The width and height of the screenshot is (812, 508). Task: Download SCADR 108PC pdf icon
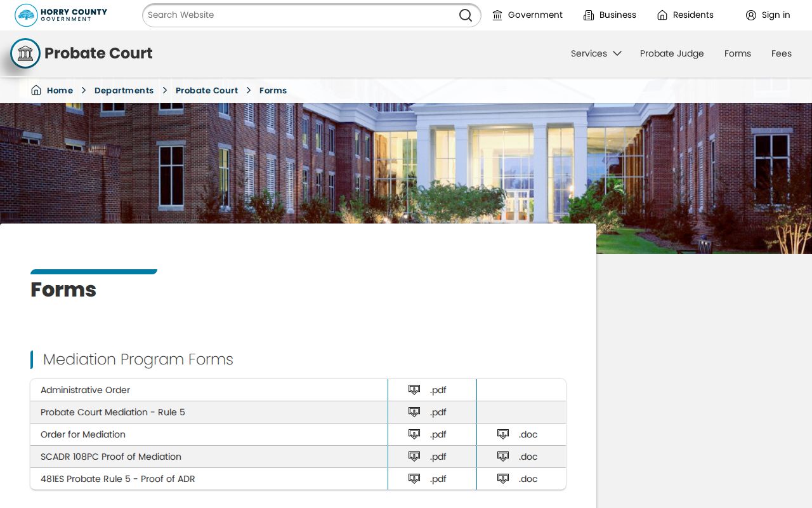414,457
